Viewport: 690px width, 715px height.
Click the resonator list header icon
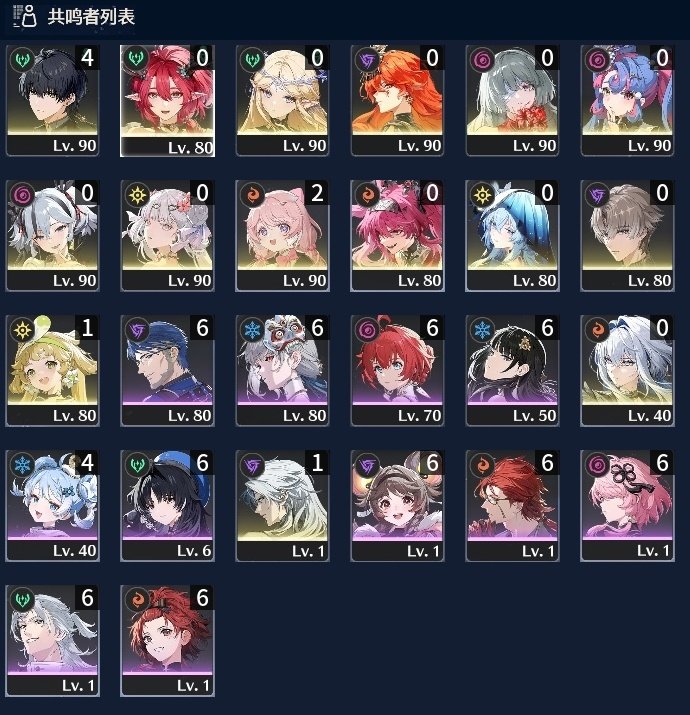coord(25,16)
